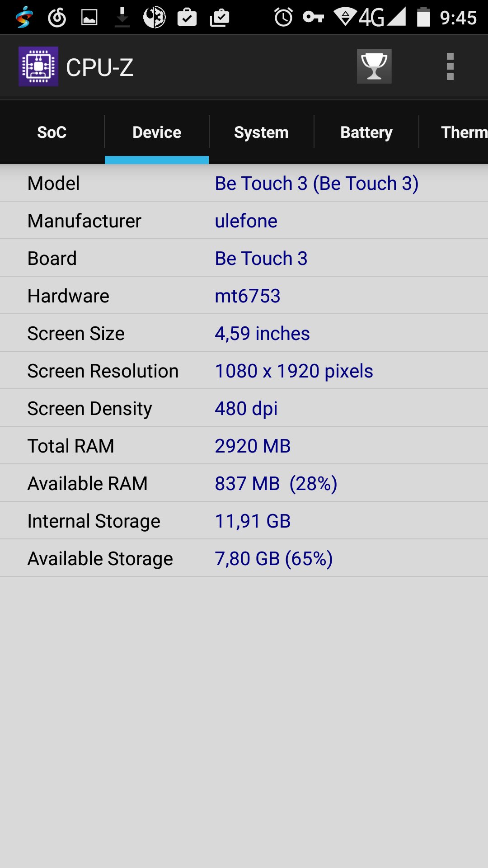
Task: Tap the download arrow notification icon
Action: (122, 17)
